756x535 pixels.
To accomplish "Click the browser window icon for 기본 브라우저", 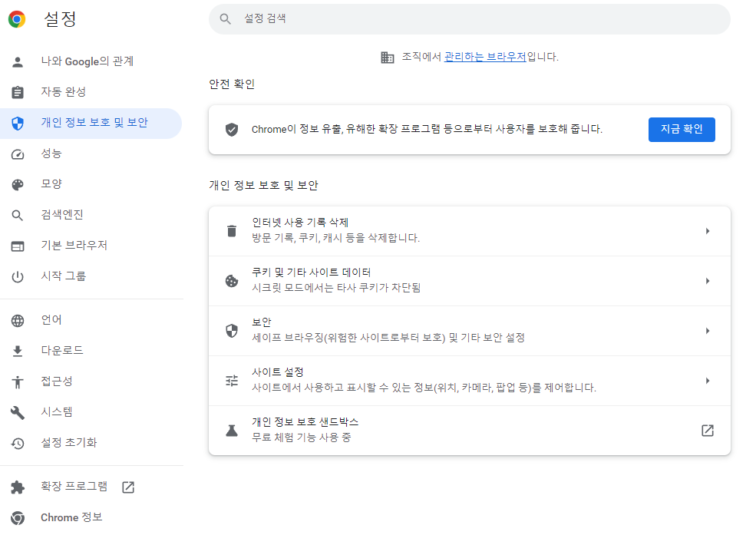I will pos(18,246).
